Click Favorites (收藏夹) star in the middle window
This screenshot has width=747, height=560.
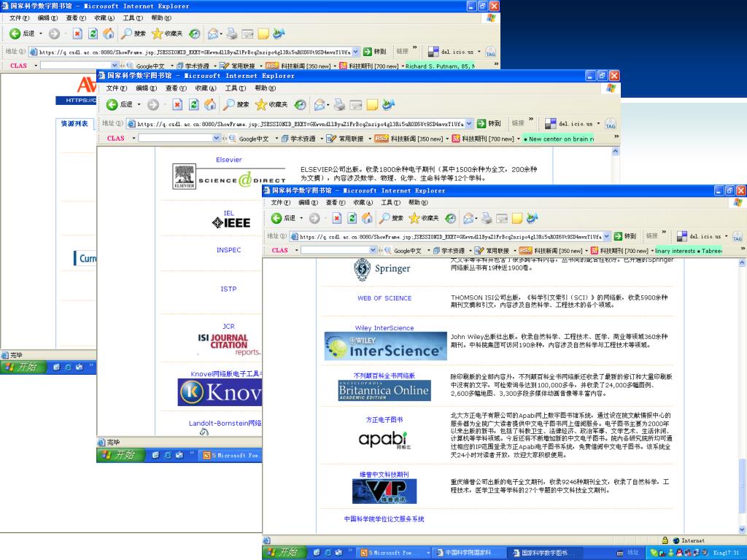click(x=271, y=105)
